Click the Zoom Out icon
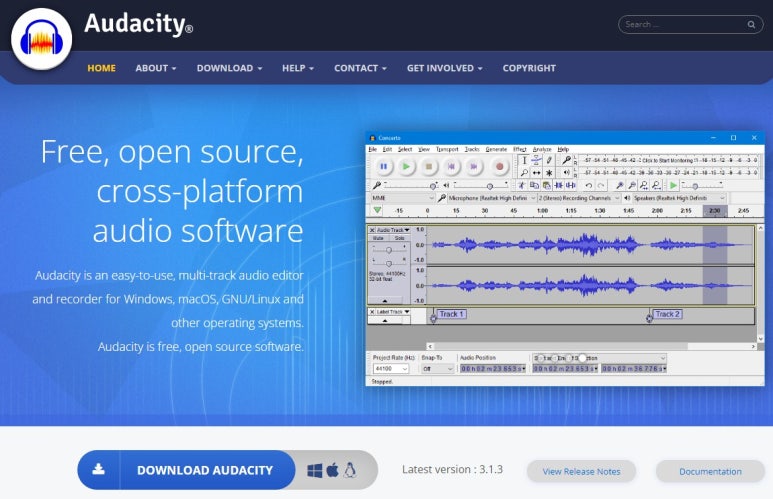The image size is (773, 499). (632, 185)
